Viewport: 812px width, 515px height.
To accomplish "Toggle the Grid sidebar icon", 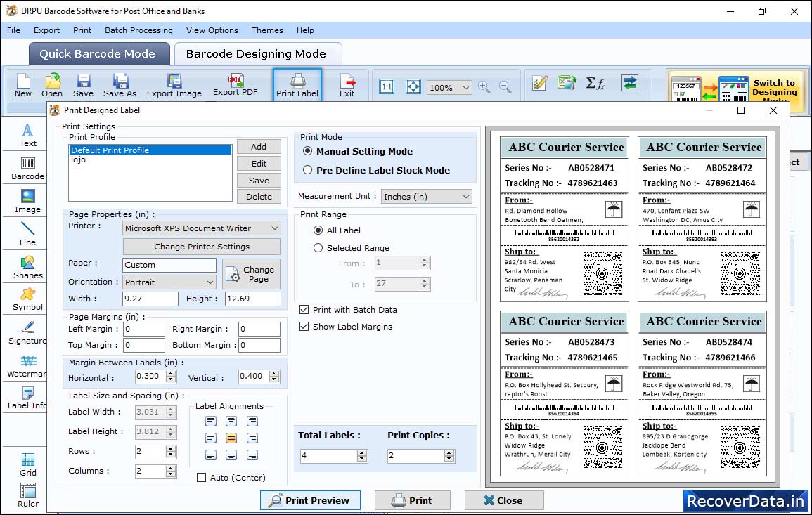I will click(x=28, y=464).
